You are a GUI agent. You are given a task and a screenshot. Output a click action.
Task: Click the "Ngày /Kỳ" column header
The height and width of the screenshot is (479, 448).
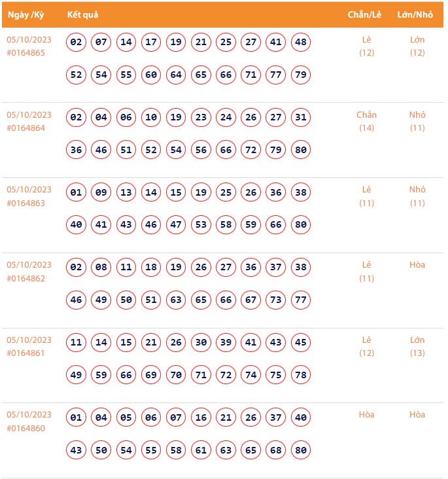pyautogui.click(x=26, y=15)
